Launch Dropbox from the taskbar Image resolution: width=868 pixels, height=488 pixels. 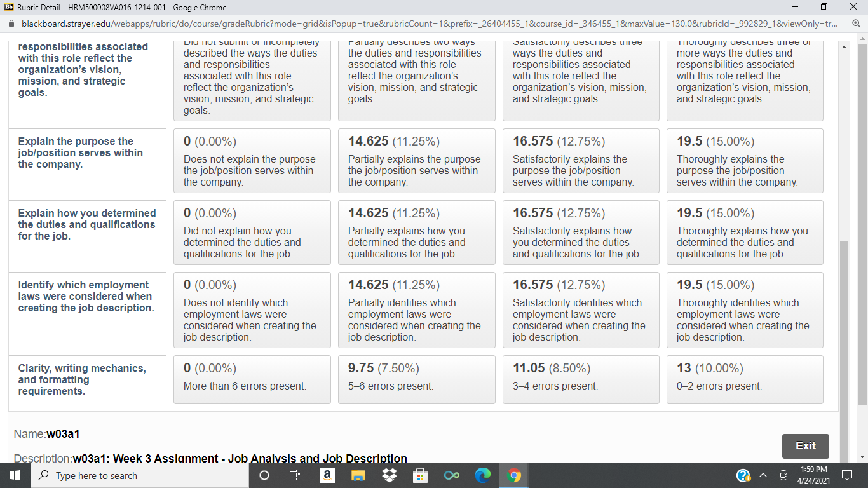pyautogui.click(x=389, y=475)
